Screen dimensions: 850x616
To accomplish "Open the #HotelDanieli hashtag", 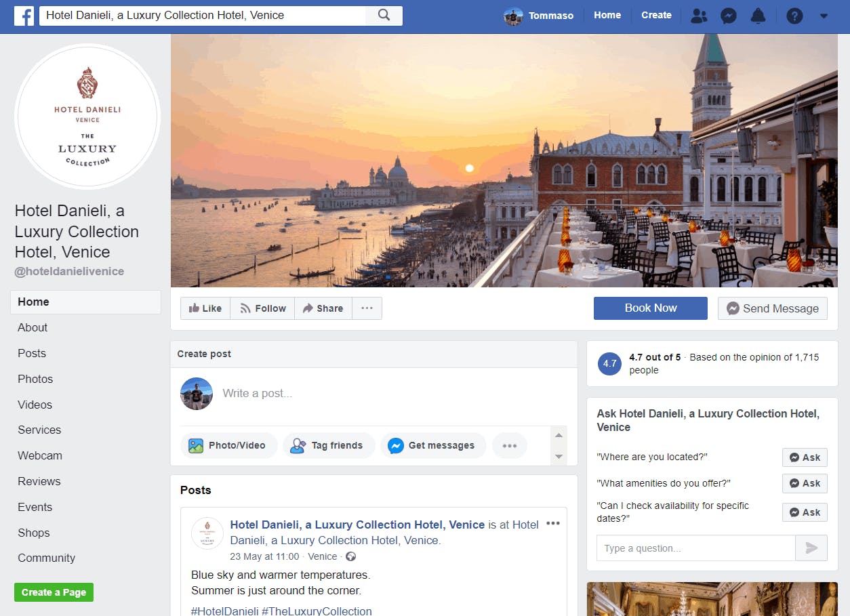I will click(x=224, y=611).
